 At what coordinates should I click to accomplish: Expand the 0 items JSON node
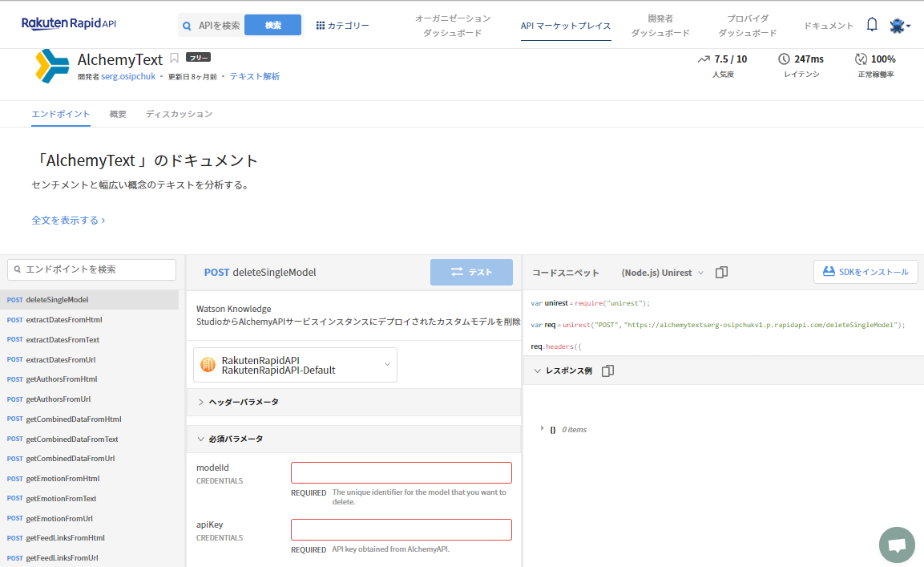coord(543,429)
